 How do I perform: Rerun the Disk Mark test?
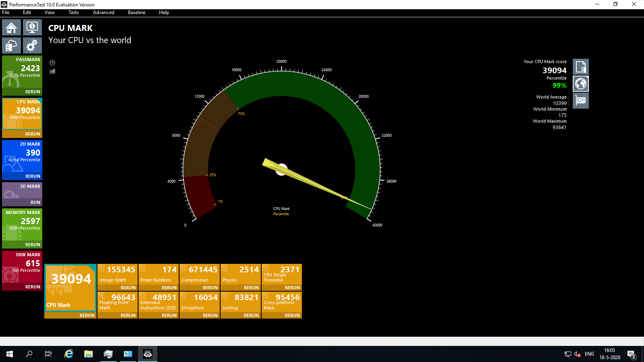(33, 287)
